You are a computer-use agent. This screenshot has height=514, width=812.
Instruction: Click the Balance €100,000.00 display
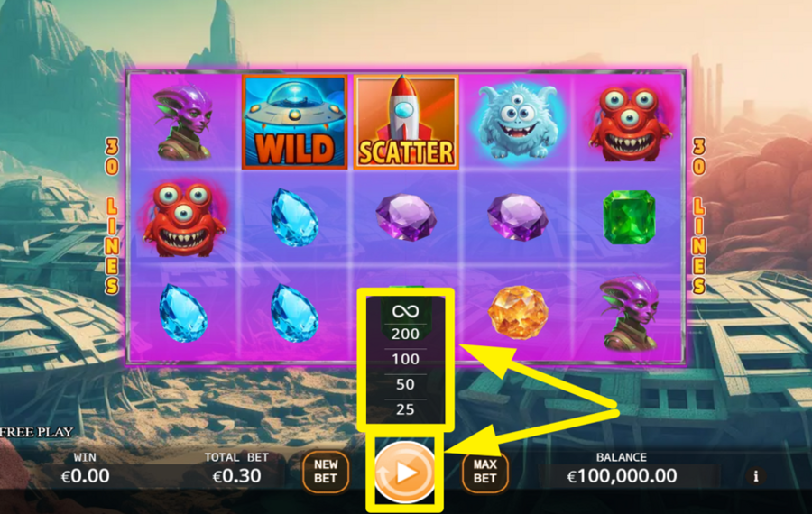point(622,468)
